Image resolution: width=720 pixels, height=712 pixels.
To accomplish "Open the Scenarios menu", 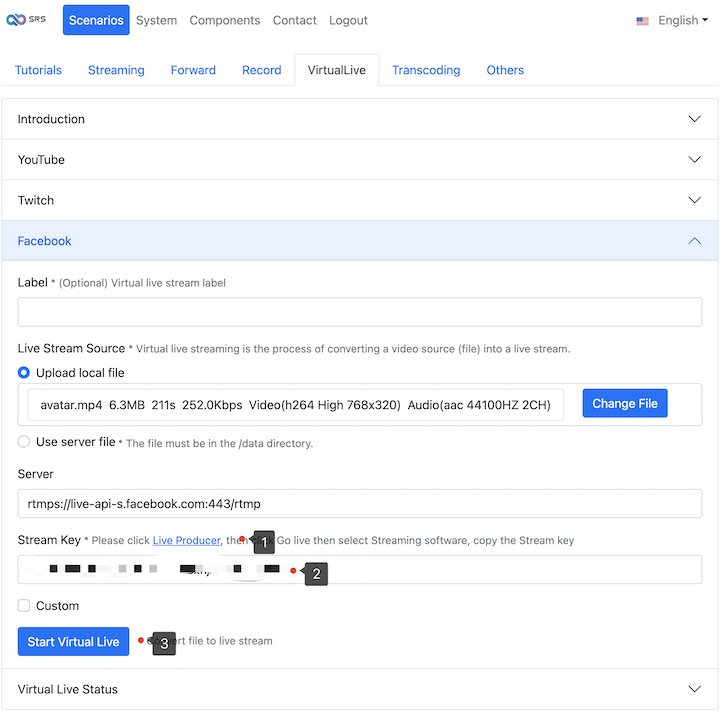I will (96, 20).
